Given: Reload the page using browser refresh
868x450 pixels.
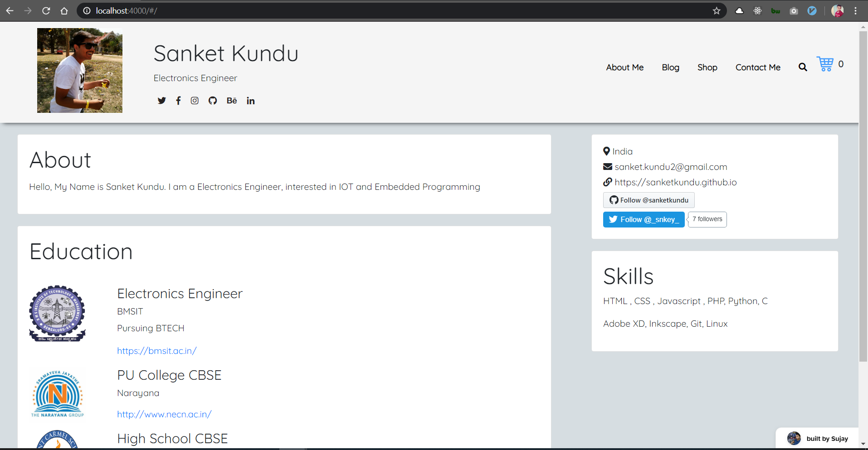Looking at the screenshot, I should (46, 11).
